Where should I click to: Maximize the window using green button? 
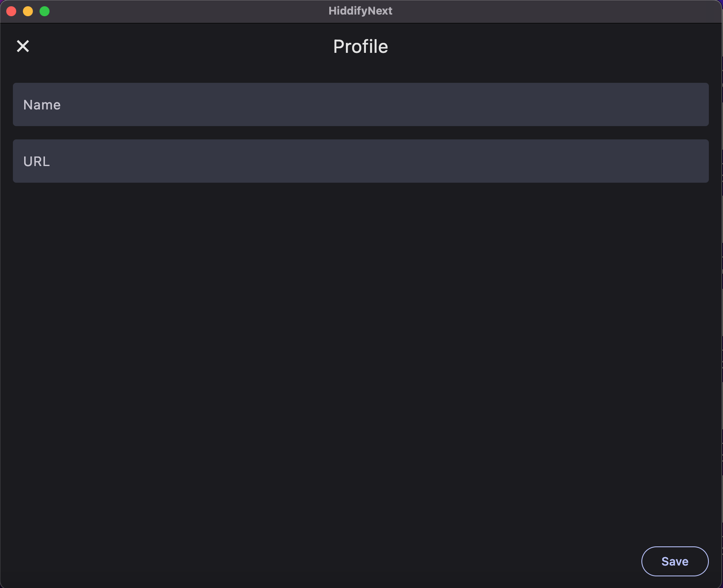tap(45, 11)
